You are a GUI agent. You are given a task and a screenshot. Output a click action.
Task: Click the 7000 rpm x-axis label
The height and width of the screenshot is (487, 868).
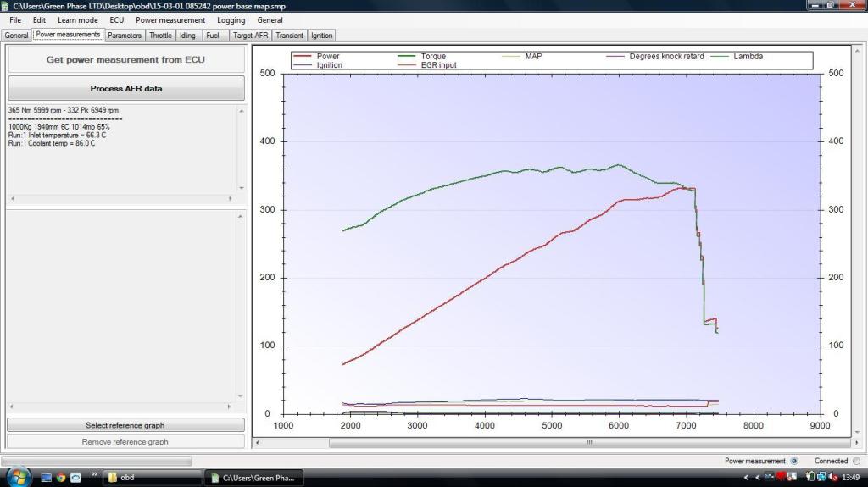click(686, 425)
